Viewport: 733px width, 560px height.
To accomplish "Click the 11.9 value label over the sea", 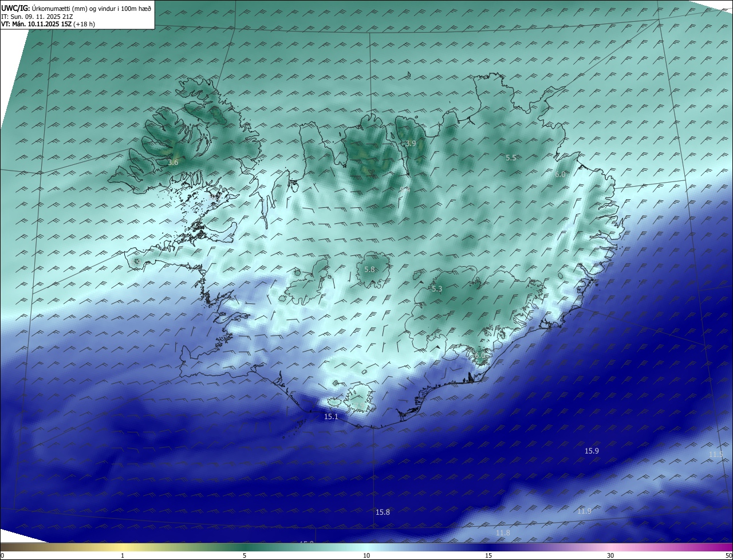I will (584, 511).
